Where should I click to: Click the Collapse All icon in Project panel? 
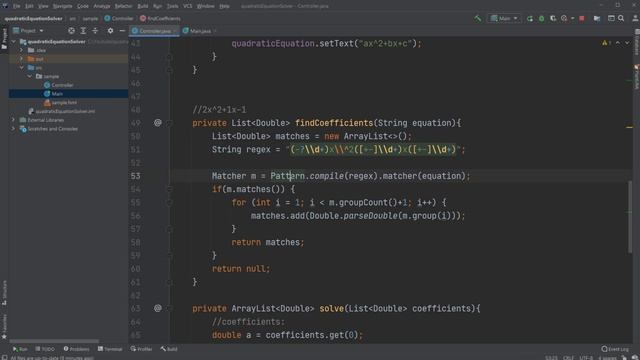(x=95, y=31)
